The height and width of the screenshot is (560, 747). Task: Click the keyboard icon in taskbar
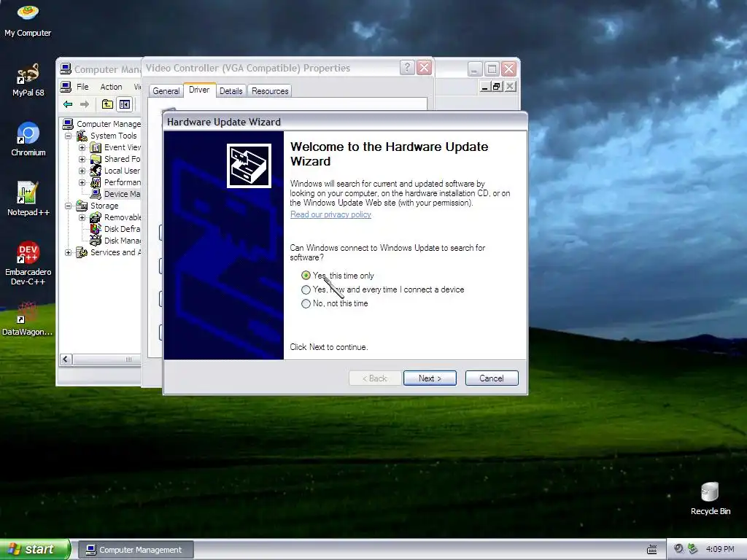tap(651, 550)
